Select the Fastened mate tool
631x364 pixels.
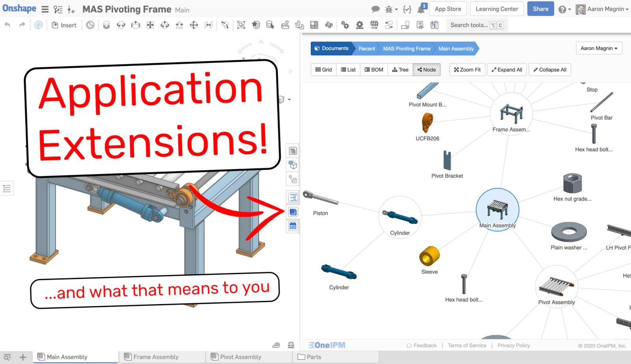[x=106, y=25]
